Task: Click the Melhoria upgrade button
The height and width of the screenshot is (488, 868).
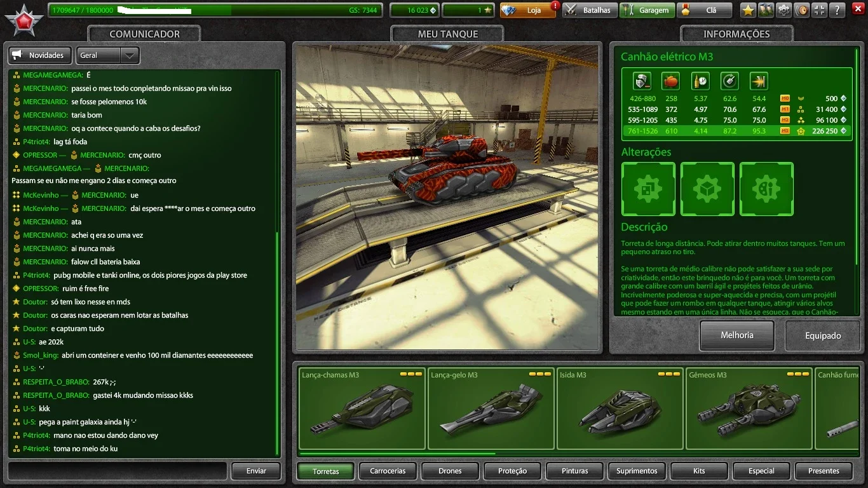Action: pos(737,335)
